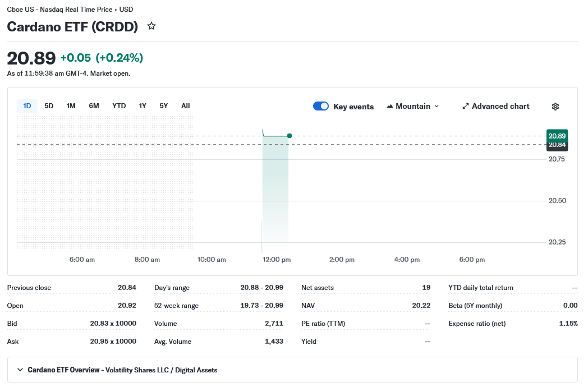Select the 1M time range
Screen dimensions: 588x387
coord(71,105)
